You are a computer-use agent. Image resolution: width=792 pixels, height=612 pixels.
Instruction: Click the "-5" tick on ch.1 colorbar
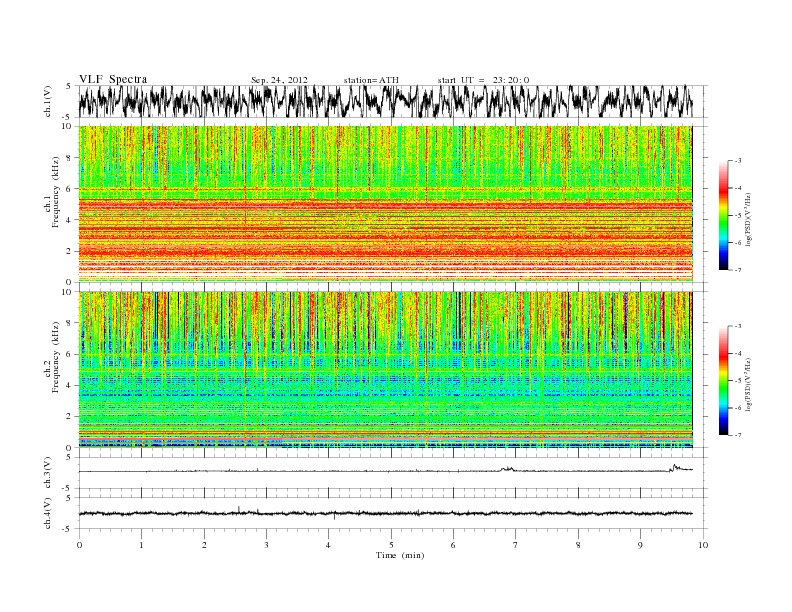tap(737, 216)
